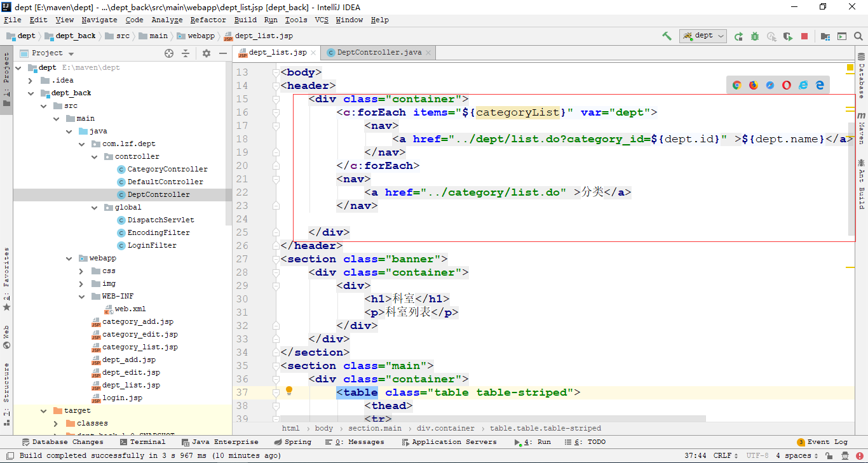Image resolution: width=868 pixels, height=463 pixels.
Task: Click the Hector inspector icon in status bar
Action: (x=845, y=455)
